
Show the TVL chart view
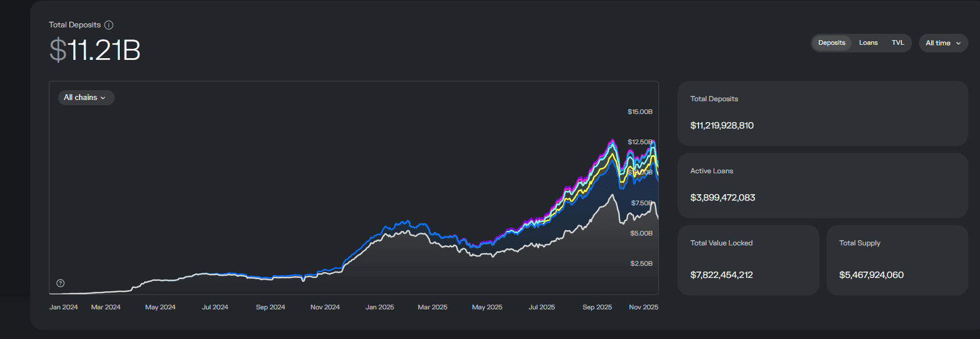[897, 43]
